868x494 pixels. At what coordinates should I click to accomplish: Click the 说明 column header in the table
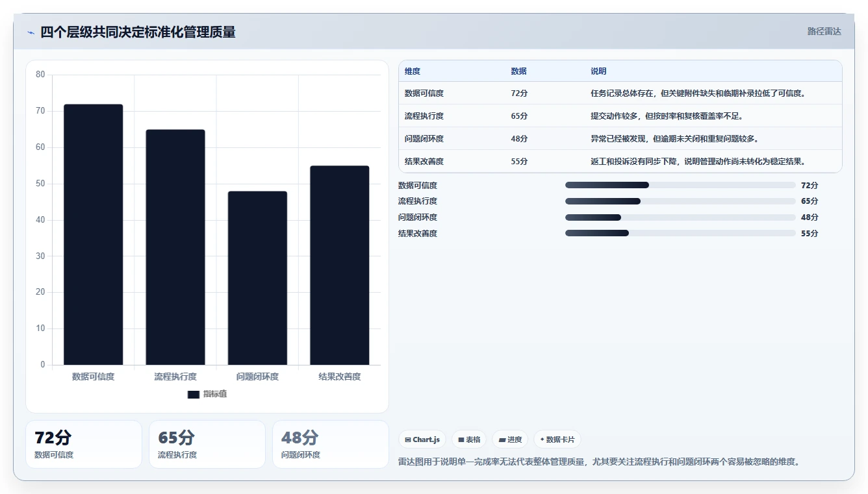pos(598,71)
